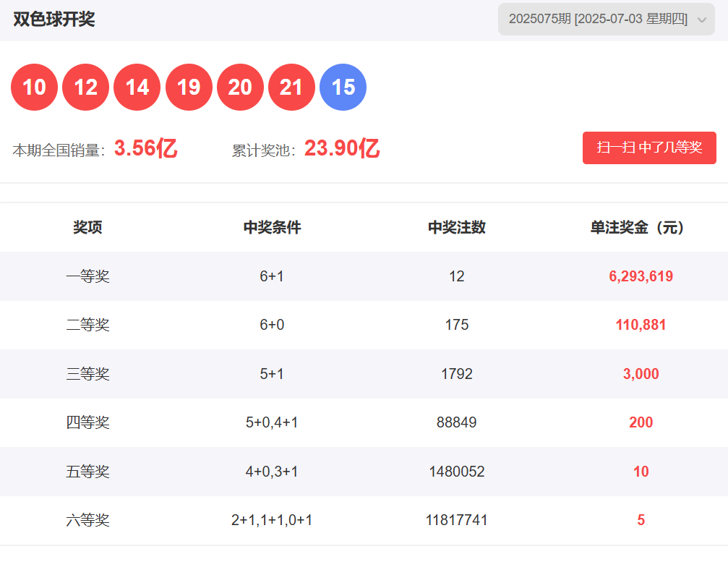Click the 5+1 winning condition cell

(272, 374)
